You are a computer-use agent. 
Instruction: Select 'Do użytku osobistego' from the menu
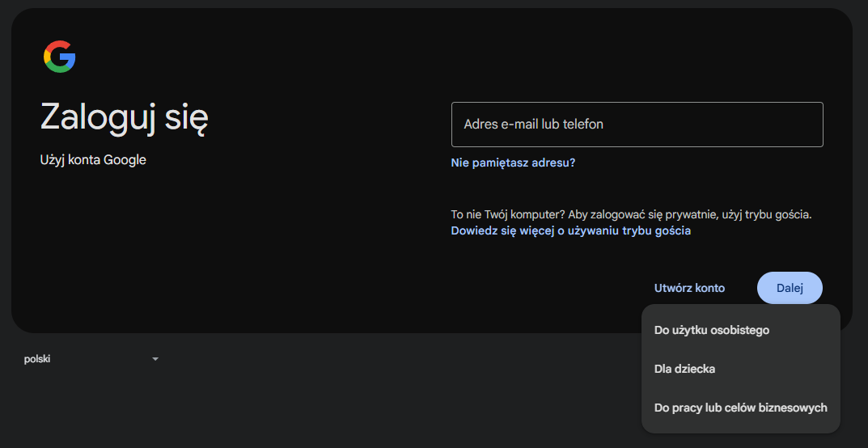click(x=711, y=330)
